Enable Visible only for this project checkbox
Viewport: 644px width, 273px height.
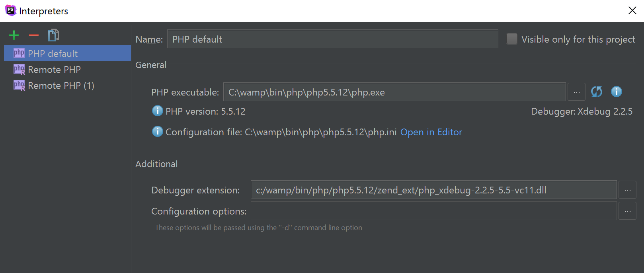point(512,39)
